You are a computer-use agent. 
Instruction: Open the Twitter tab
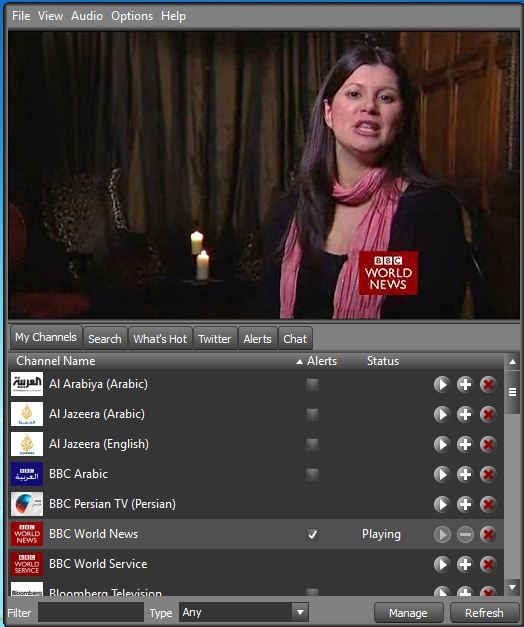click(215, 339)
